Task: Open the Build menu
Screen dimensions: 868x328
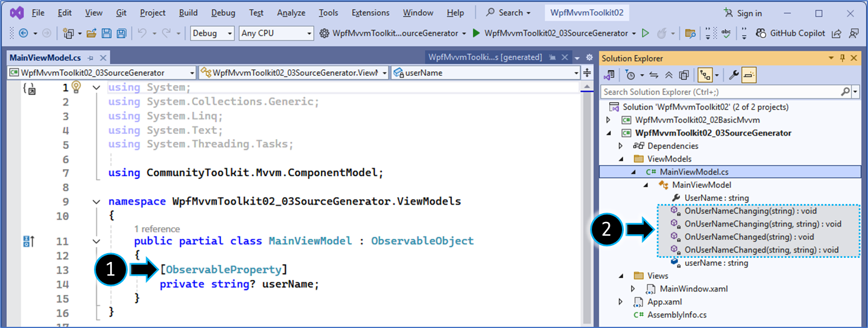Action: [x=188, y=13]
